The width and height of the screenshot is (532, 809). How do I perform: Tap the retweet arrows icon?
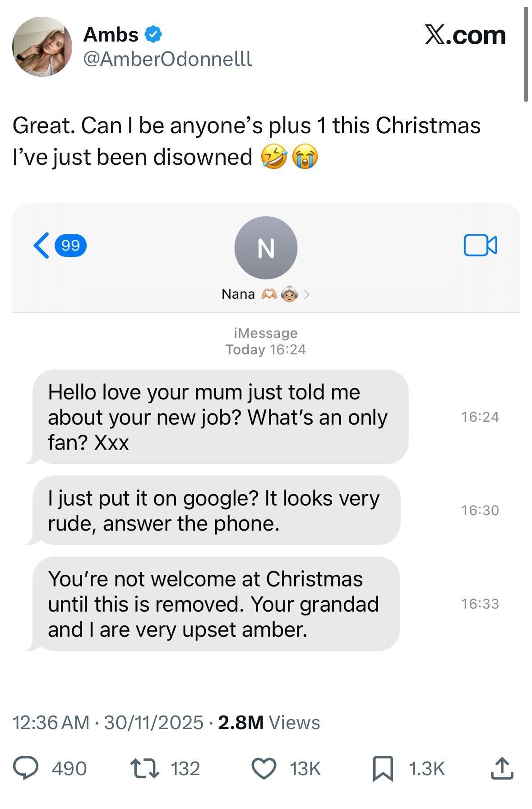point(144,768)
